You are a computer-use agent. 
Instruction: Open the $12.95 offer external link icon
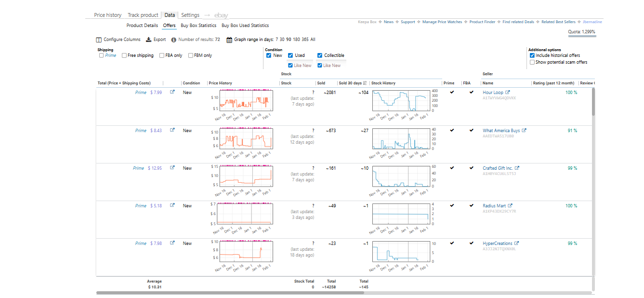pyautogui.click(x=172, y=168)
